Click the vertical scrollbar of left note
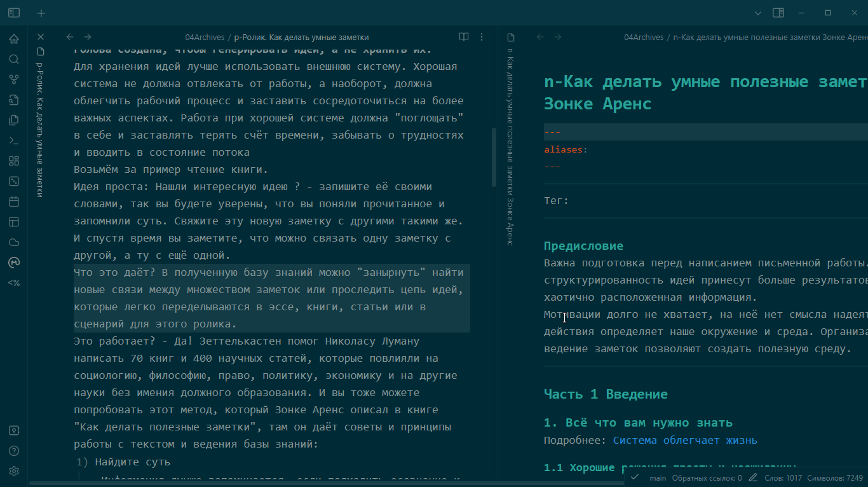 click(494, 157)
